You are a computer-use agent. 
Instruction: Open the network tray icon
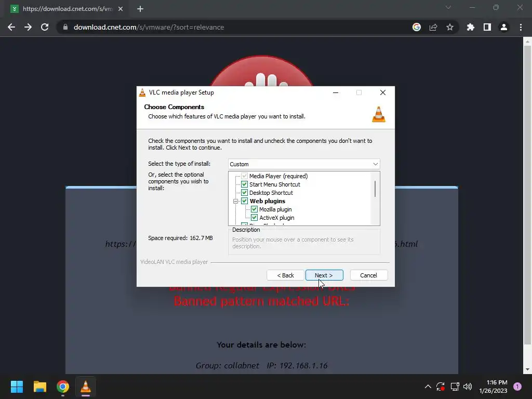455,387
